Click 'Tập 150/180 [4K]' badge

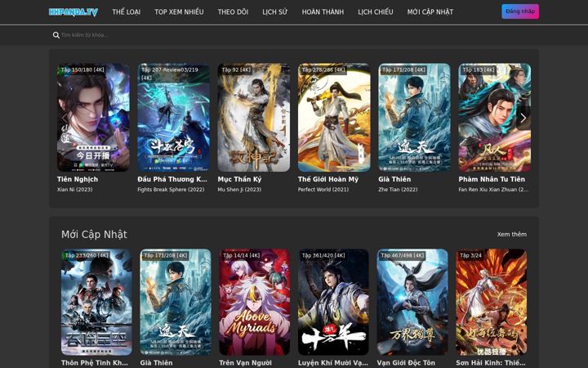pyautogui.click(x=82, y=70)
